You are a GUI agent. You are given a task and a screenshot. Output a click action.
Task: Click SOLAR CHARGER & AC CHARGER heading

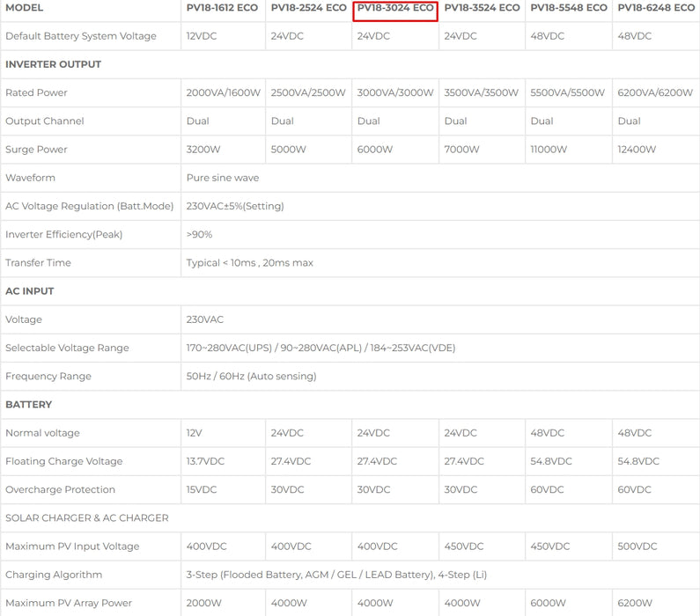click(x=87, y=517)
